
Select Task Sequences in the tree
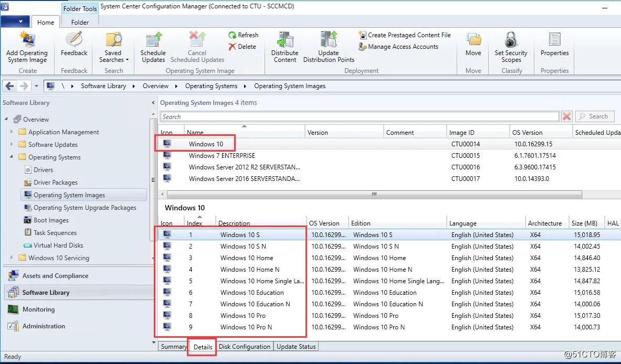coord(55,233)
